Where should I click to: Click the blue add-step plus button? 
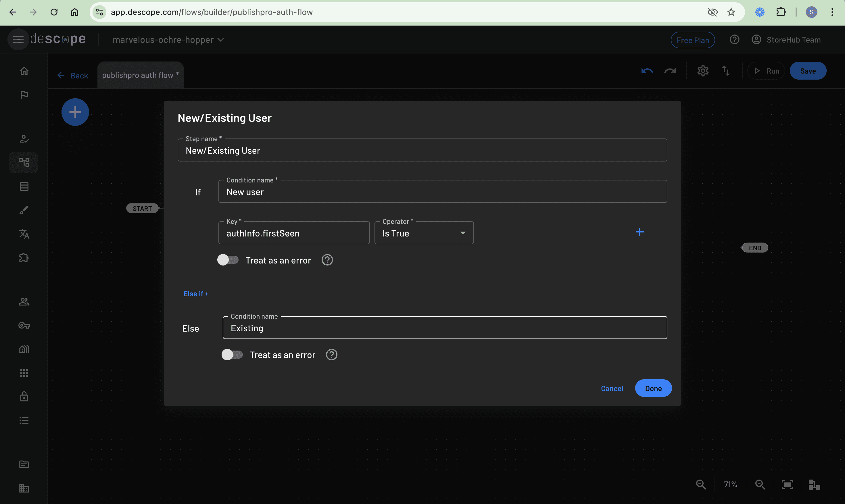75,112
